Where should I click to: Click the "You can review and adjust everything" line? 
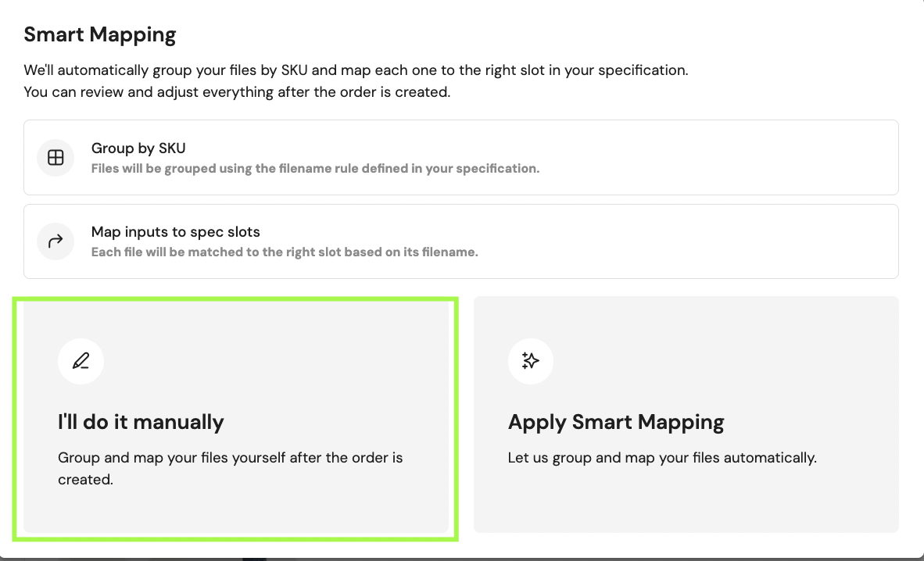237,92
